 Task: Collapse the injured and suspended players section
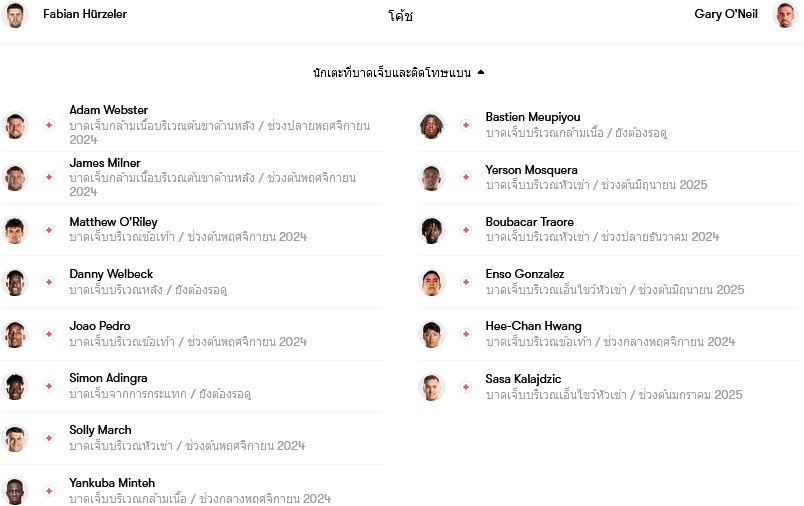click(x=398, y=73)
